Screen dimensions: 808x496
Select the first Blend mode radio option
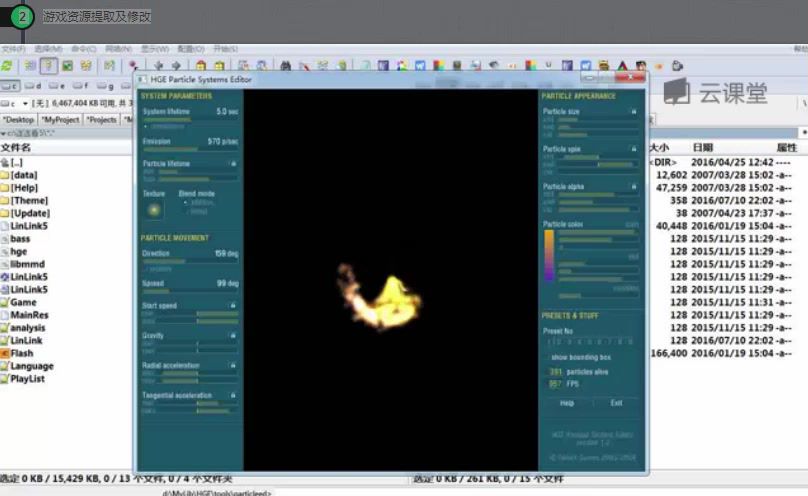coord(186,202)
